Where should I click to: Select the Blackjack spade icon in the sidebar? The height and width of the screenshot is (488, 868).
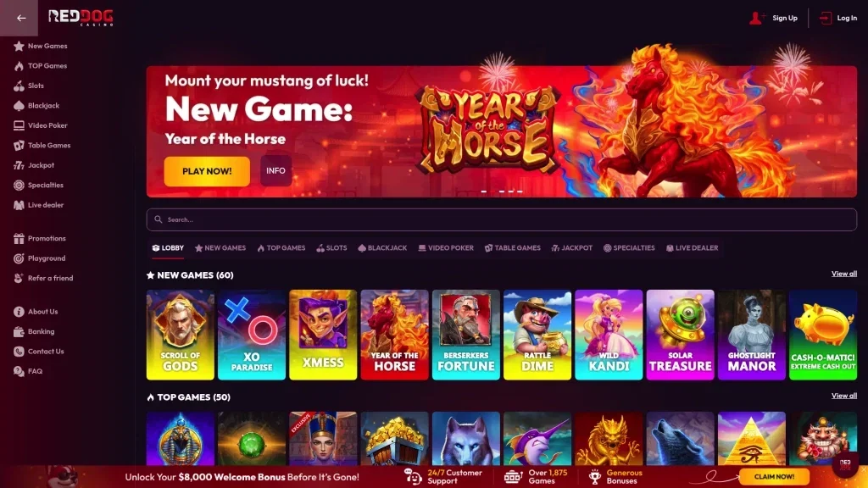19,106
